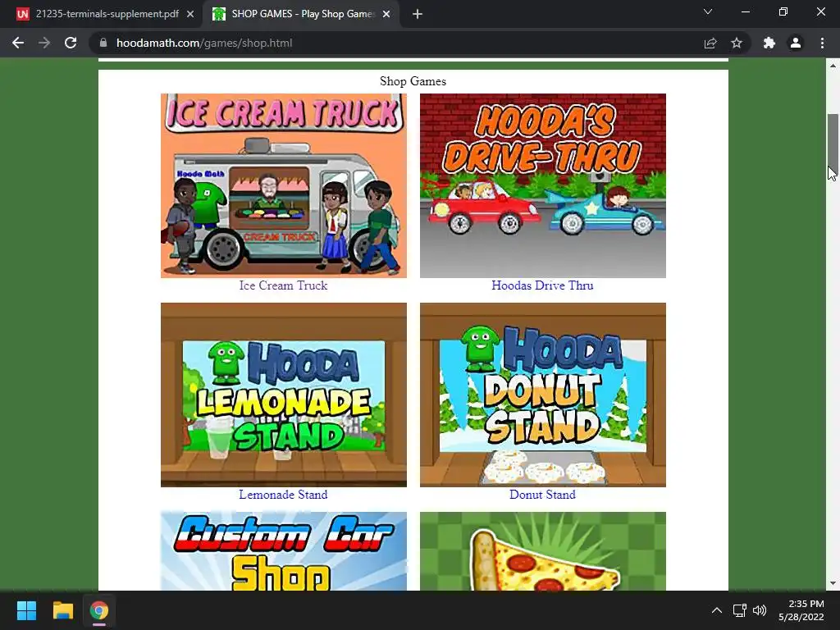View site security lock icon
This screenshot has width=840, height=630.
pos(103,43)
